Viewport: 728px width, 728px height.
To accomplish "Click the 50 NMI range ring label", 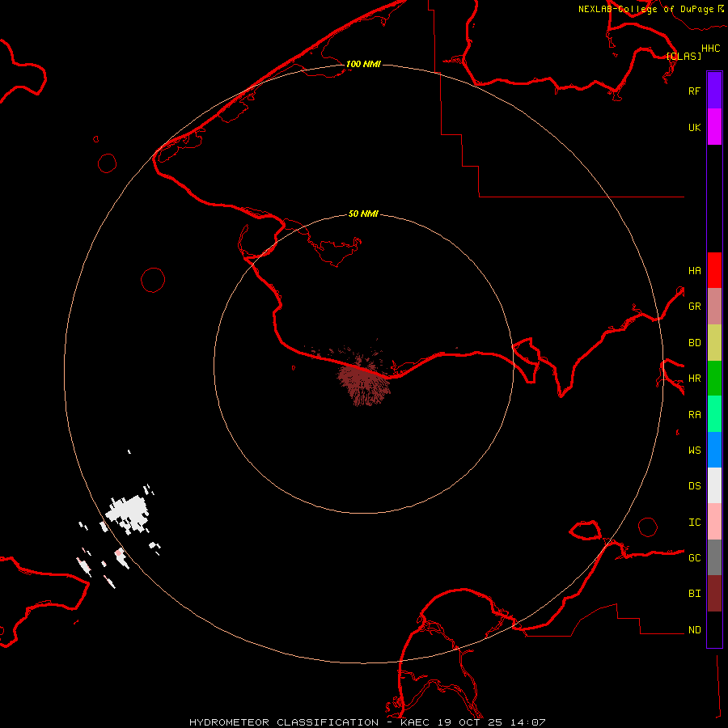I will (363, 214).
